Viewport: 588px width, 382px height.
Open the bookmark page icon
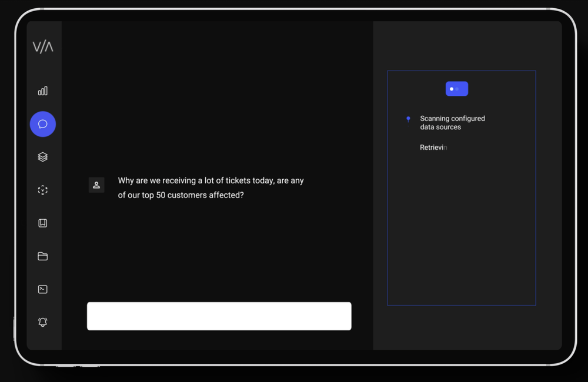point(43,223)
